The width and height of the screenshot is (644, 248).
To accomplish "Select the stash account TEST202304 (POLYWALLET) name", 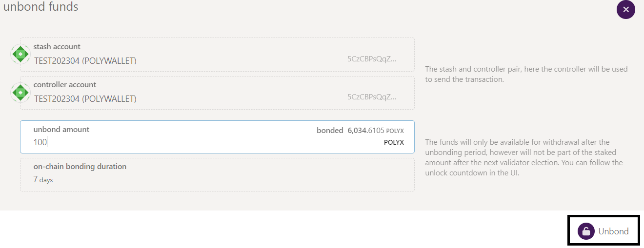I will coord(85,61).
